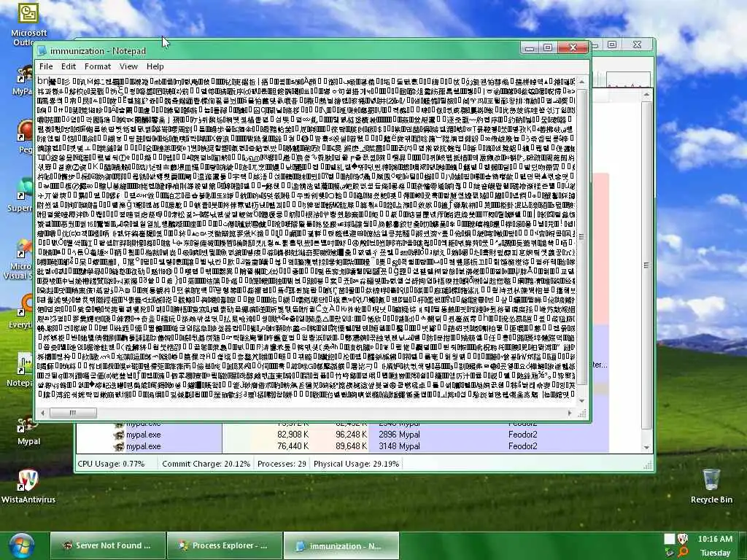Open Microsoft Outlook desktop icon

[x=28, y=24]
